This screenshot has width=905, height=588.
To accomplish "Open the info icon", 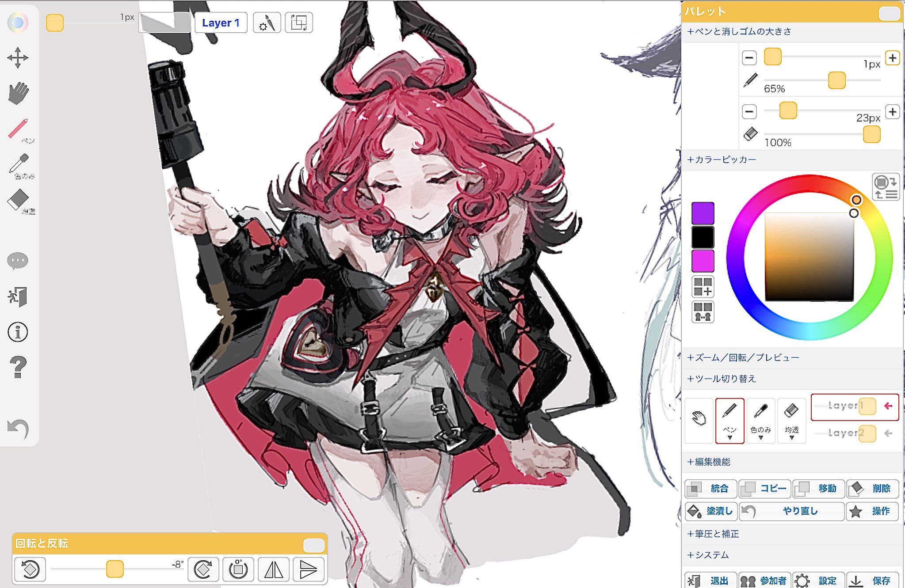I will [x=18, y=332].
